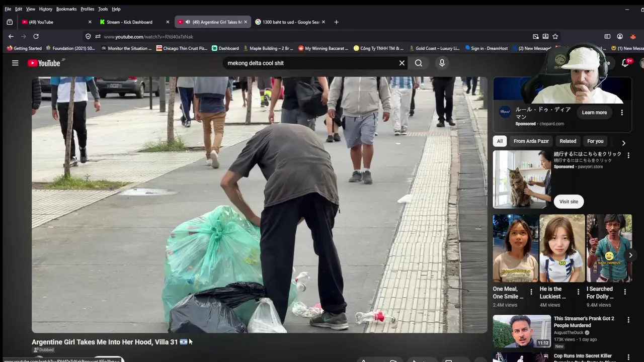
Task: Open Foundation (2021) bookmark
Action: [70, 48]
